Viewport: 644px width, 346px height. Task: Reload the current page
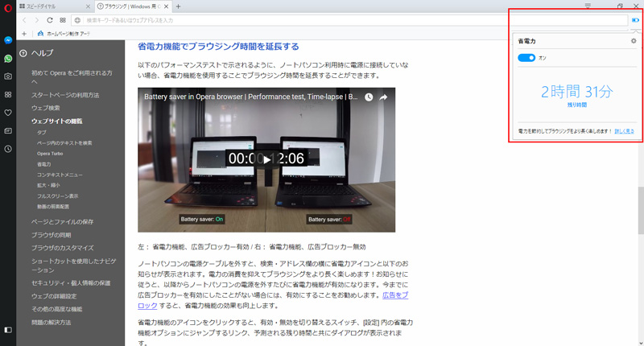pos(50,20)
